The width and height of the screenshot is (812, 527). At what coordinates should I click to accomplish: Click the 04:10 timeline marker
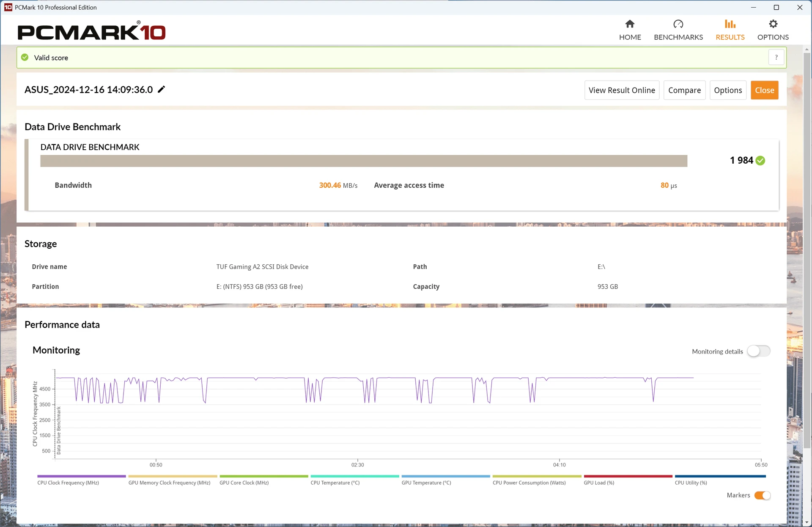click(x=559, y=464)
